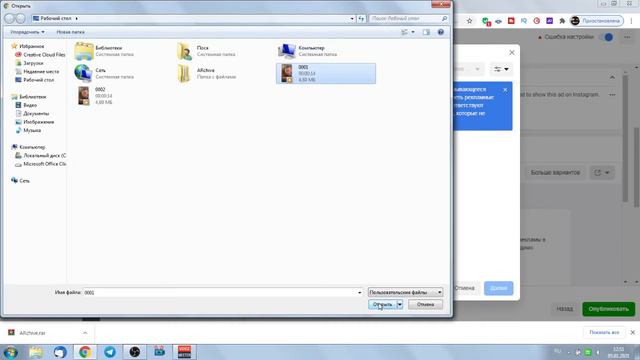The height and width of the screenshot is (360, 640).
Task: Click the Новая папка button
Action: (x=70, y=32)
